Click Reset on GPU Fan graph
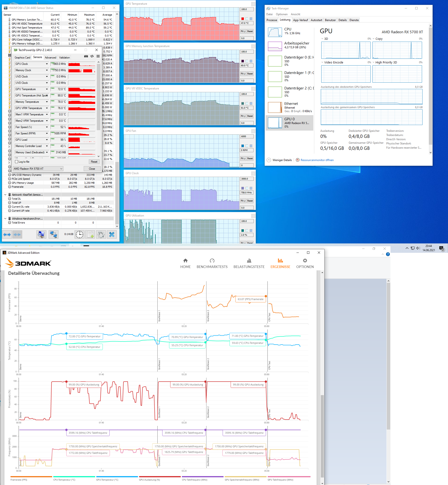Image resolution: width=448 pixels, height=485 pixels. (250, 158)
